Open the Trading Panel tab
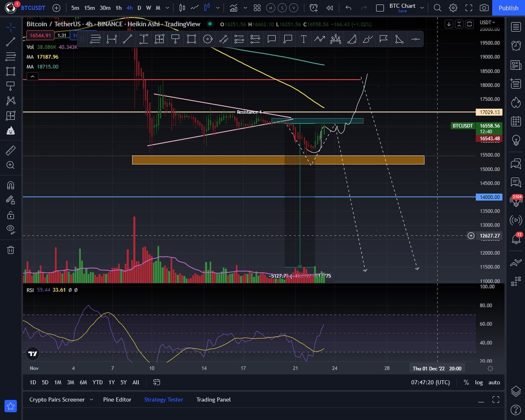Viewport: 525px width, 420px height. pos(213,399)
